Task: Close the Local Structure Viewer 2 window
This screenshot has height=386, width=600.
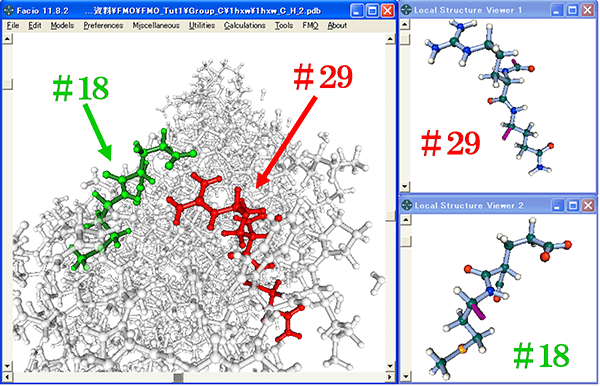Action: click(x=588, y=205)
